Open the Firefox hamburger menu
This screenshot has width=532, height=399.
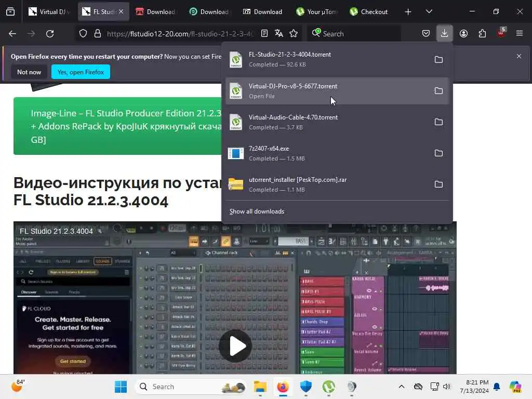520,34
